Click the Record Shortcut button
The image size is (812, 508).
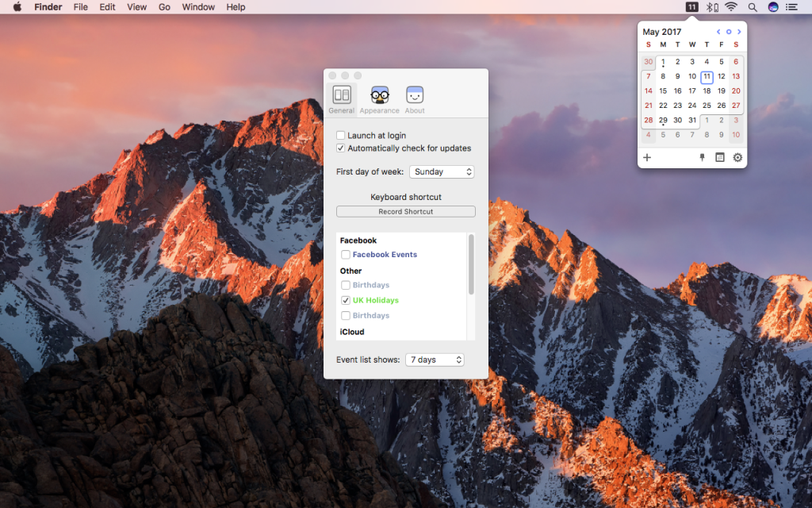pyautogui.click(x=405, y=211)
